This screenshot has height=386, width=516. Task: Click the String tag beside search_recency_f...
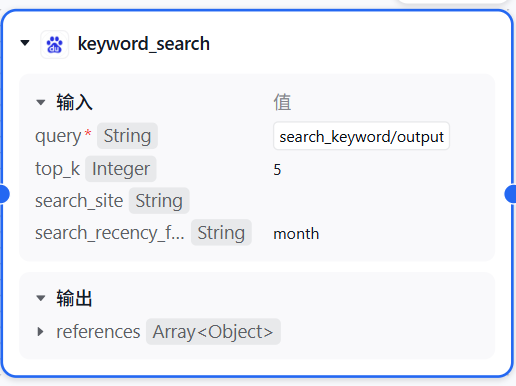pyautogui.click(x=221, y=232)
